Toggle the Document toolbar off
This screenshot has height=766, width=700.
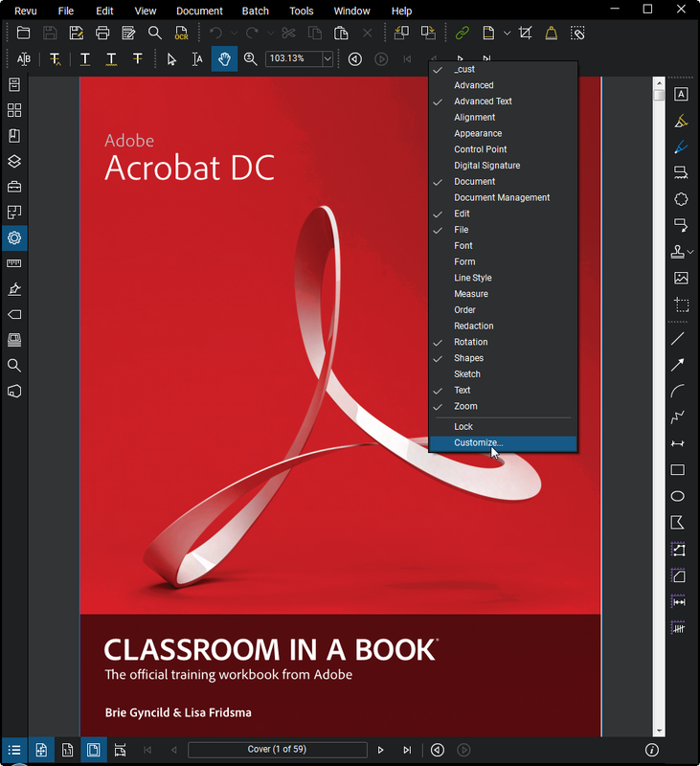[503, 181]
